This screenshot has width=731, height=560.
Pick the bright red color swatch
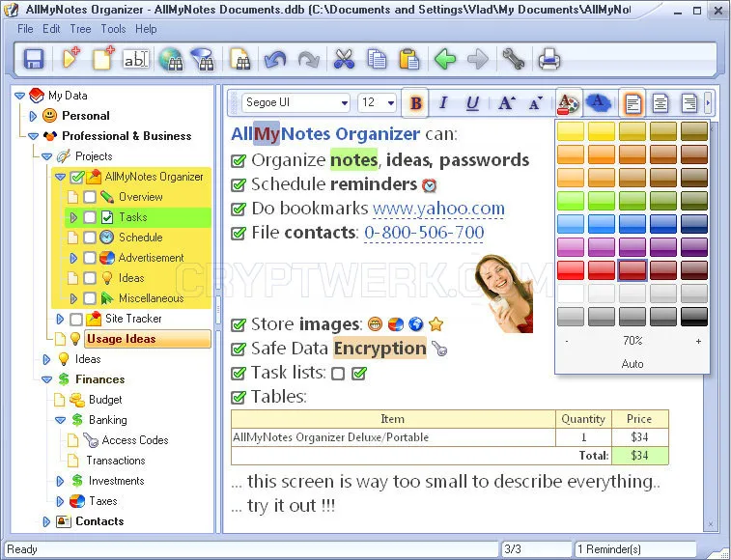(570, 270)
